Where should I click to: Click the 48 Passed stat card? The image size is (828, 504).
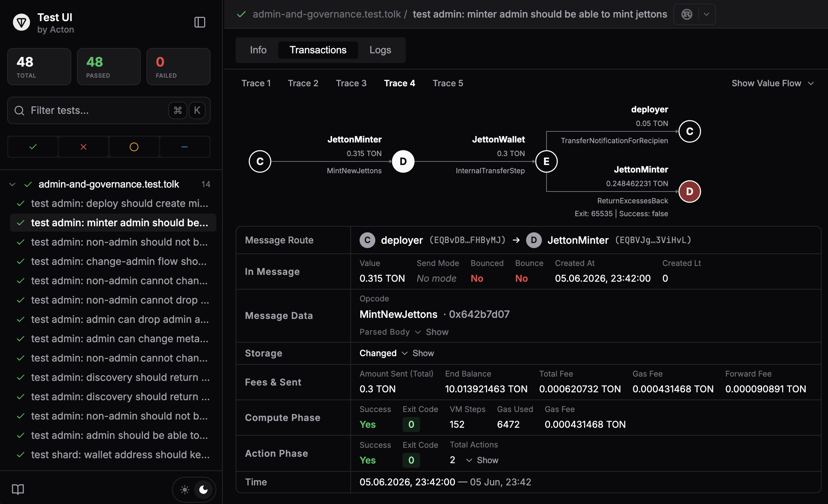[x=109, y=67]
